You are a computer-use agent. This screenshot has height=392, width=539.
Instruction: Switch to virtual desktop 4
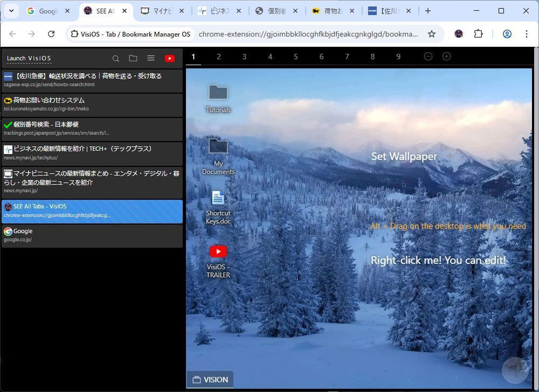[x=270, y=57]
